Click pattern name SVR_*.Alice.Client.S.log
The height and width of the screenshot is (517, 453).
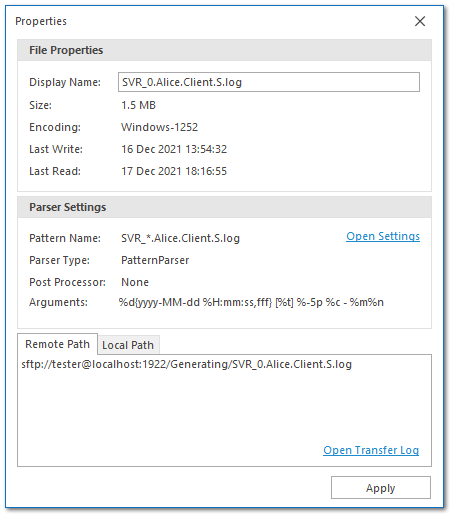pos(180,238)
